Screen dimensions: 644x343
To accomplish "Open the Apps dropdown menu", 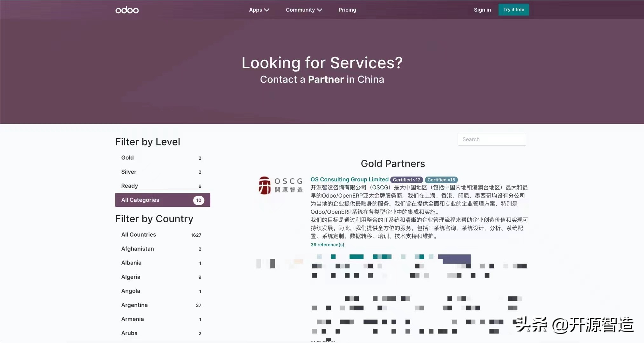I will pos(259,10).
